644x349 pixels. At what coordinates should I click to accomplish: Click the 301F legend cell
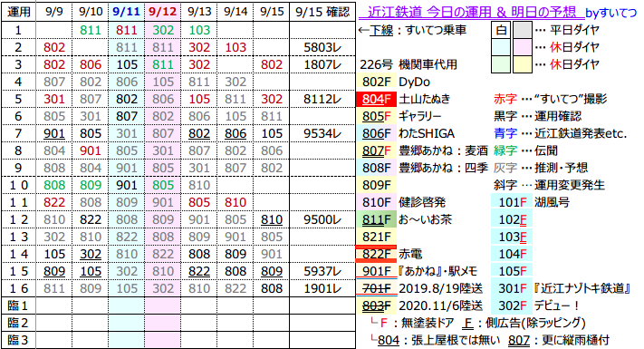(512, 288)
